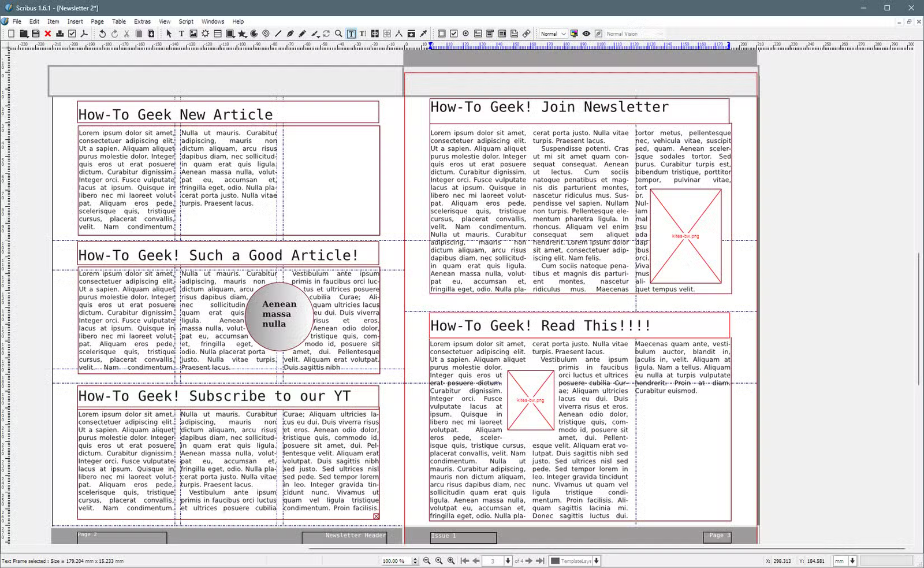The image size is (924, 568).
Task: Insert a PDF checkbox field
Action: tap(454, 33)
